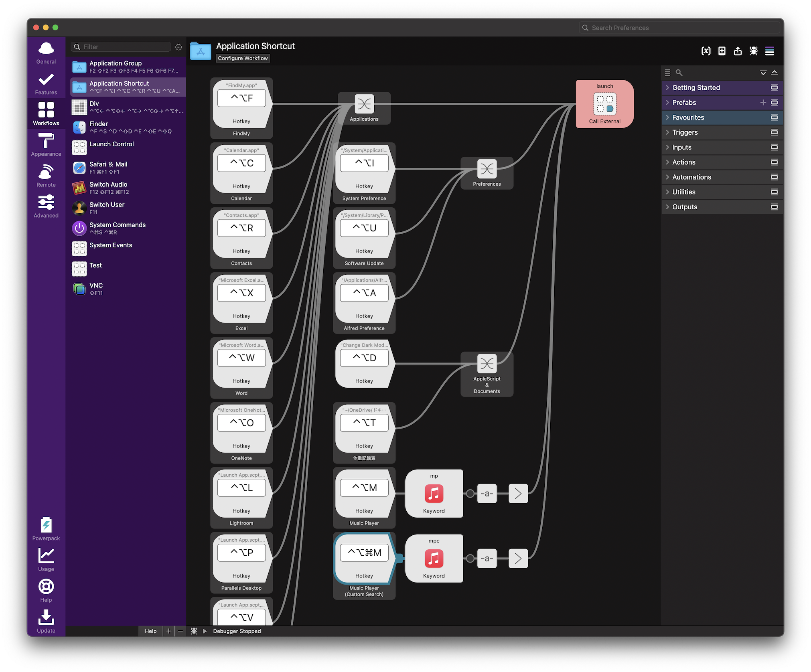
Task: Expand the Triggers palette section
Action: (685, 132)
